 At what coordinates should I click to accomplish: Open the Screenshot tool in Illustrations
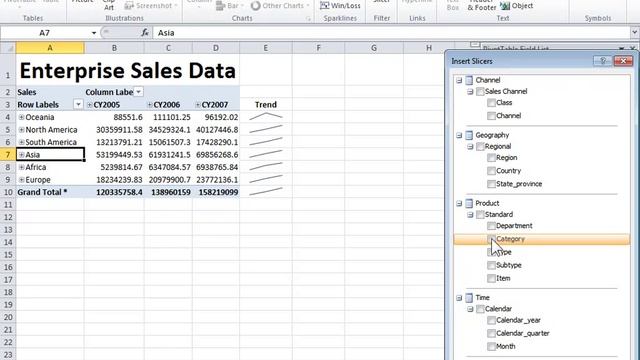tap(151, 6)
